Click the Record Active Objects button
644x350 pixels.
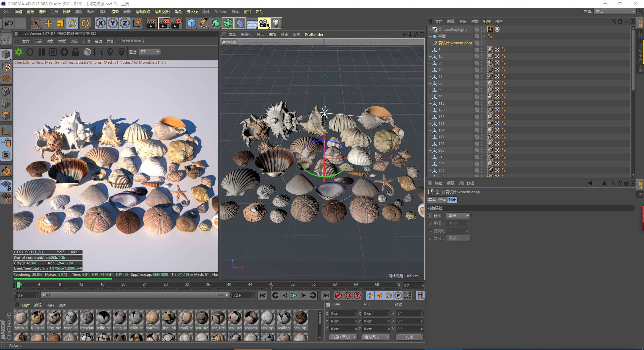click(338, 295)
